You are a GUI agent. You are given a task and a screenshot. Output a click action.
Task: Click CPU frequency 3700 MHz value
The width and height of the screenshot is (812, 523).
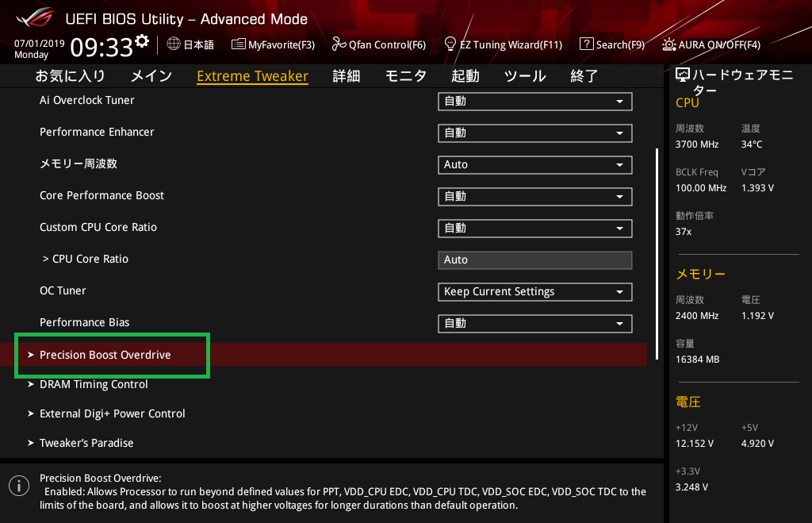click(x=697, y=144)
